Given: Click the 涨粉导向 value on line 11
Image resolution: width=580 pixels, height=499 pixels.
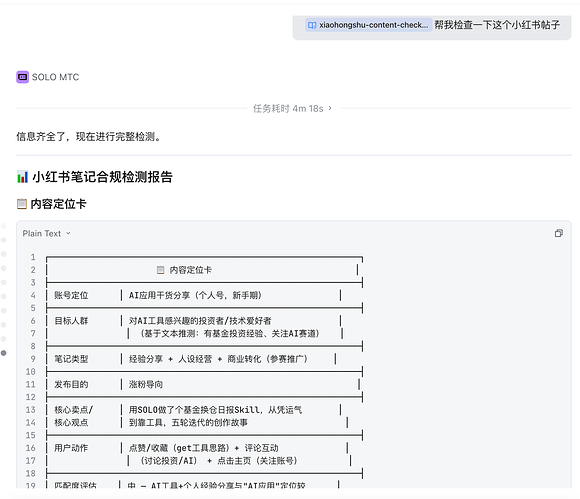Looking at the screenshot, I should (x=146, y=384).
